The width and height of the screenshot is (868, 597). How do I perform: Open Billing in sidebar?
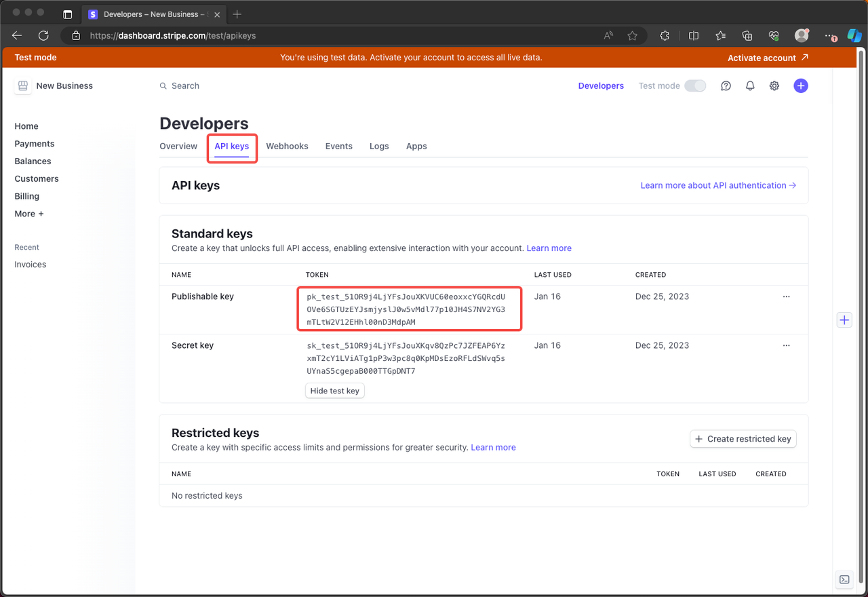(27, 196)
